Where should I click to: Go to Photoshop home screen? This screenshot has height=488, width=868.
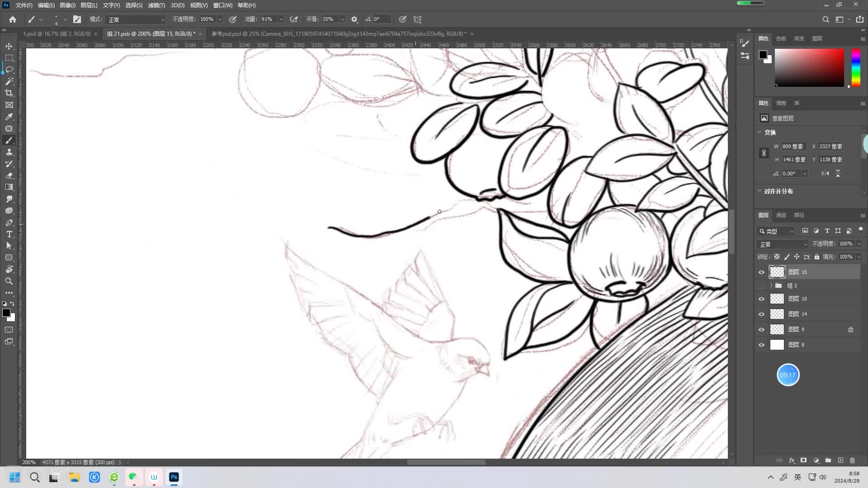pos(13,19)
